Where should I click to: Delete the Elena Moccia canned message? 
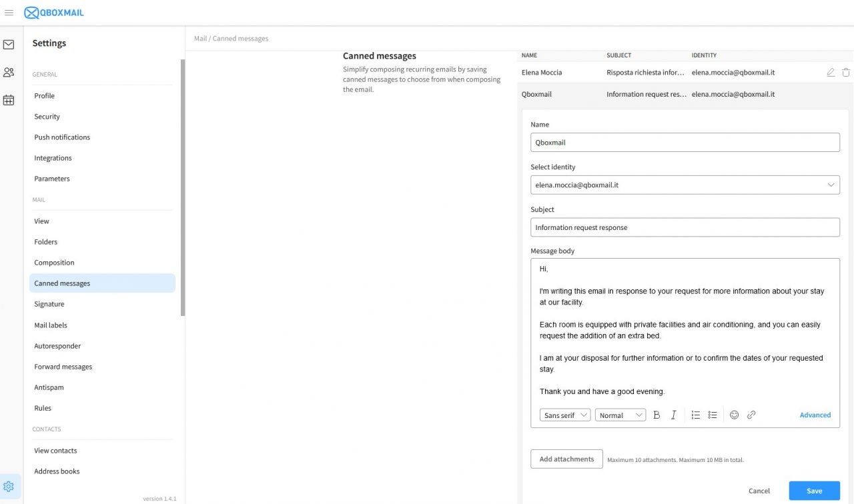point(846,72)
